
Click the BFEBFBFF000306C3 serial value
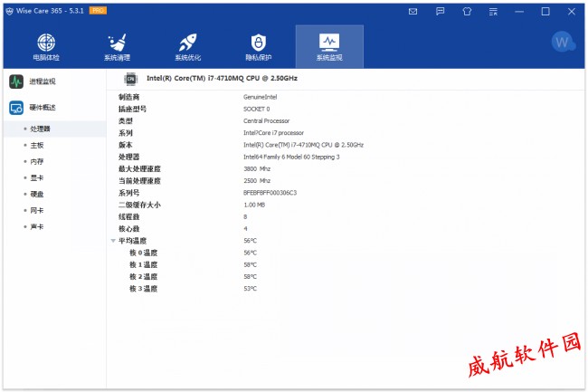click(x=270, y=193)
